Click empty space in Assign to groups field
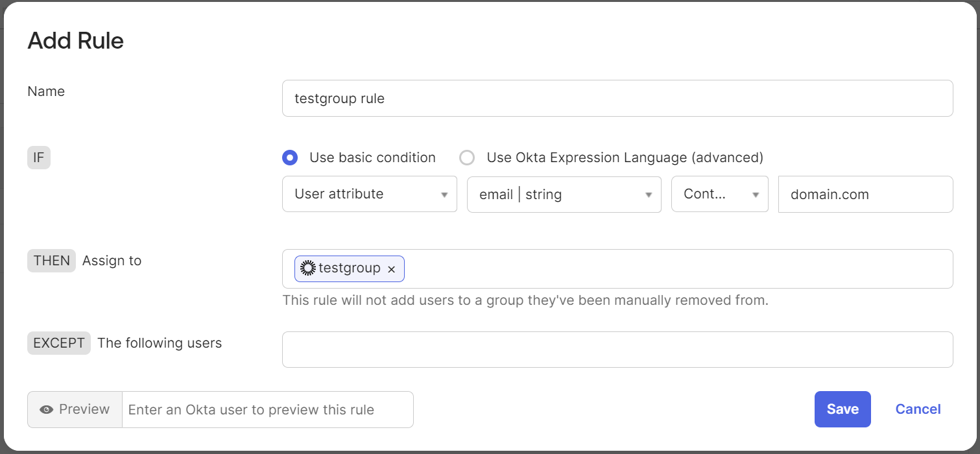Image resolution: width=980 pixels, height=454 pixels. click(675, 269)
